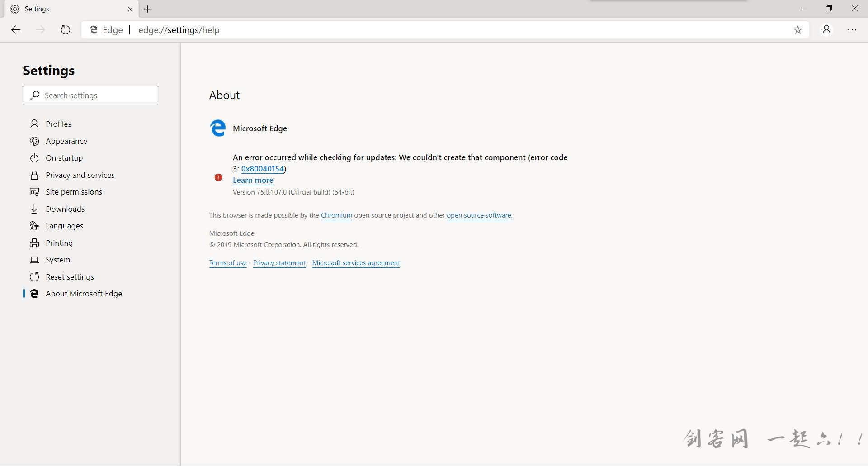This screenshot has height=466, width=868.
Task: Click the Languages icon
Action: [34, 226]
